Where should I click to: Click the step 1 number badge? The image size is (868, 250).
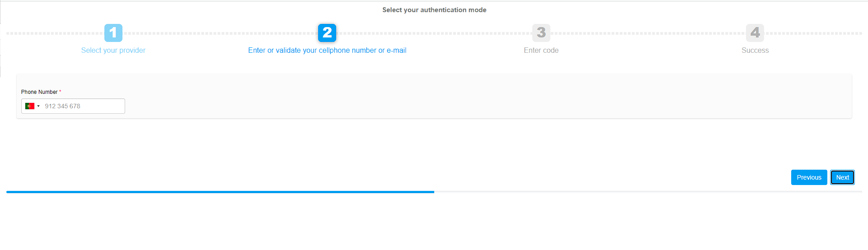click(x=113, y=32)
